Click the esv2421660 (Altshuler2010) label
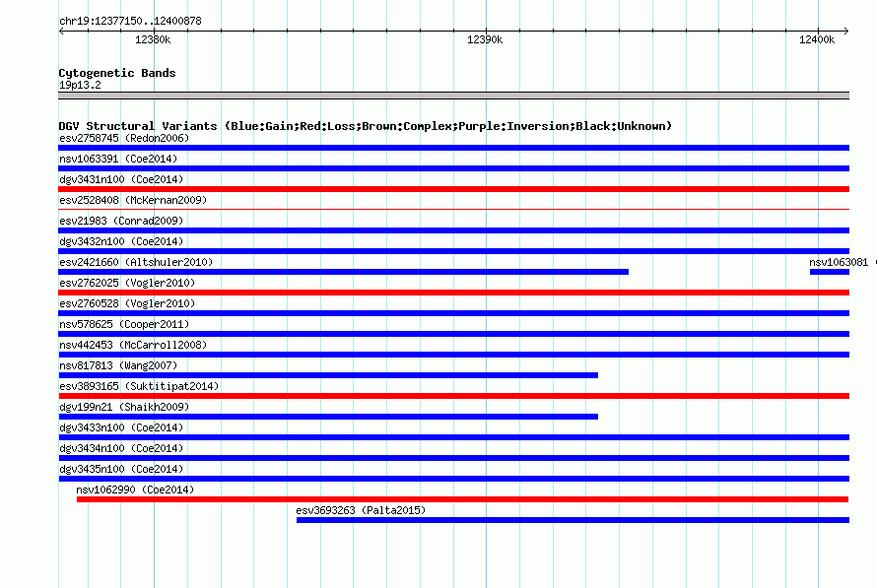The width and height of the screenshot is (877, 588). [x=136, y=262]
